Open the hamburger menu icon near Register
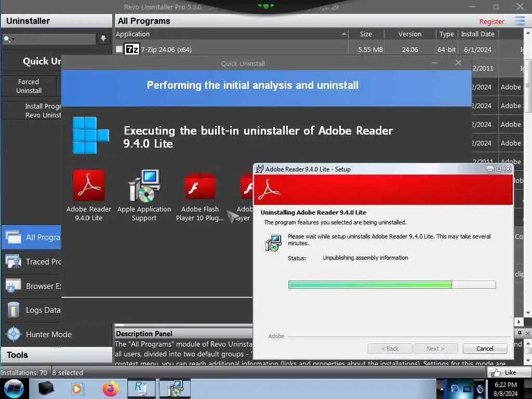The image size is (532, 399). pos(520,21)
